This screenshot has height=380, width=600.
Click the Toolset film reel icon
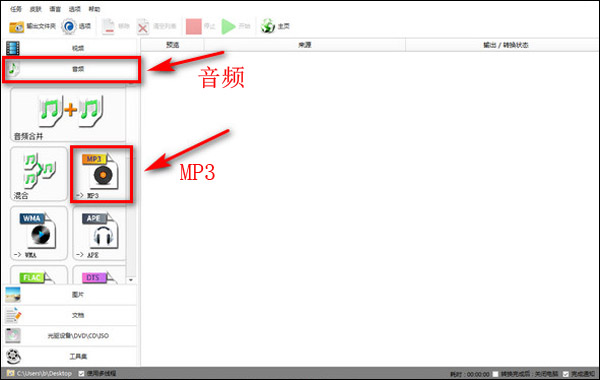pos(13,356)
